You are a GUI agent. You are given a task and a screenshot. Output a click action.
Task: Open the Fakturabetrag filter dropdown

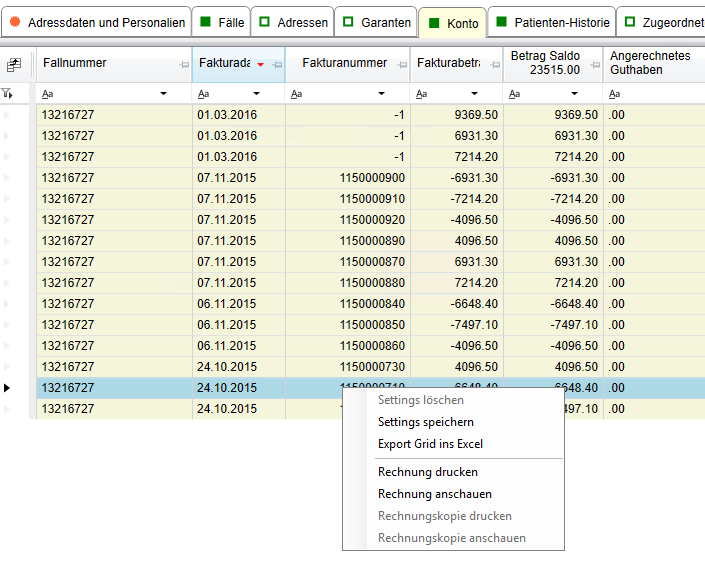474,94
